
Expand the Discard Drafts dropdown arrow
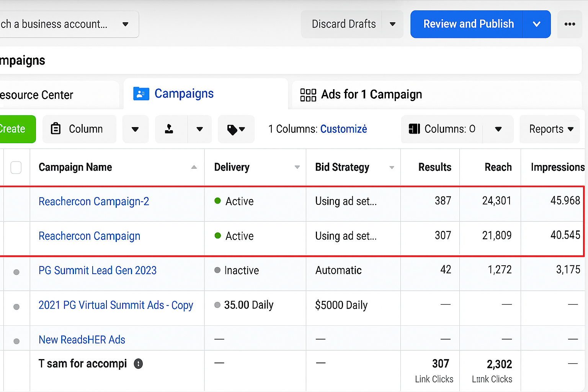coord(392,24)
